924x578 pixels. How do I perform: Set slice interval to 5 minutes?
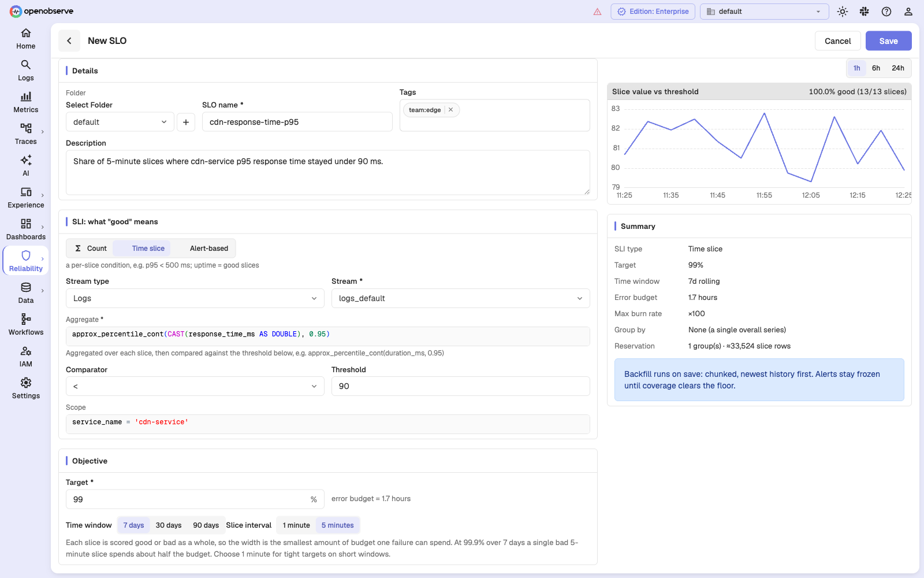point(338,525)
